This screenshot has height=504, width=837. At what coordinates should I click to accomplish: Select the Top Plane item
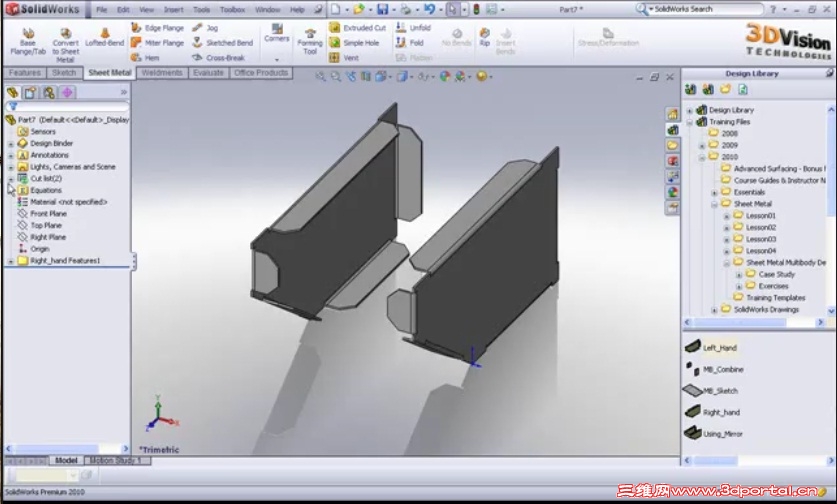point(40,225)
